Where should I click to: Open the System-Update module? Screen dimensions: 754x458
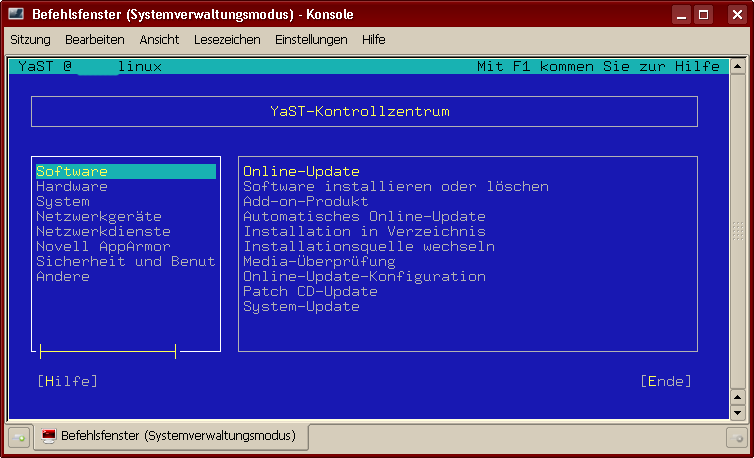tap(302, 306)
